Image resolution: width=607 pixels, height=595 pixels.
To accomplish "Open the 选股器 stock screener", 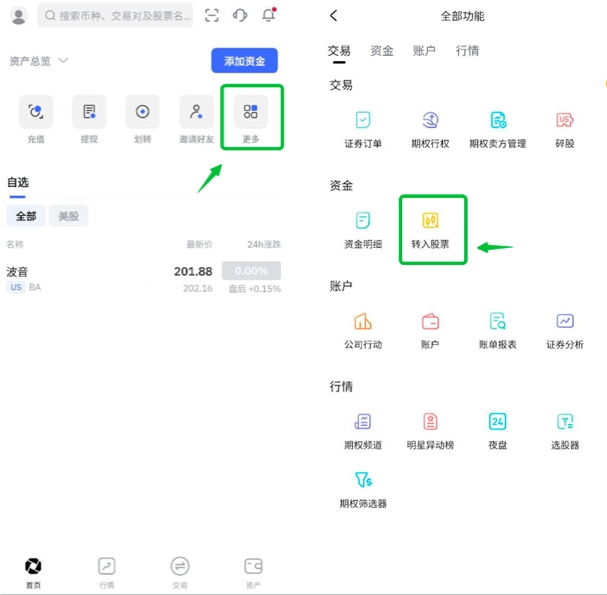I will pyautogui.click(x=565, y=422).
